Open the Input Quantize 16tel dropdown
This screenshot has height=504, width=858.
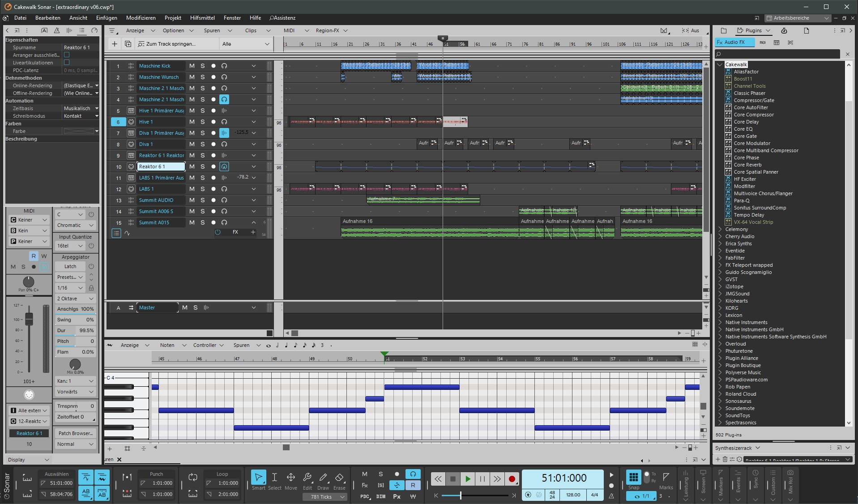(x=70, y=246)
